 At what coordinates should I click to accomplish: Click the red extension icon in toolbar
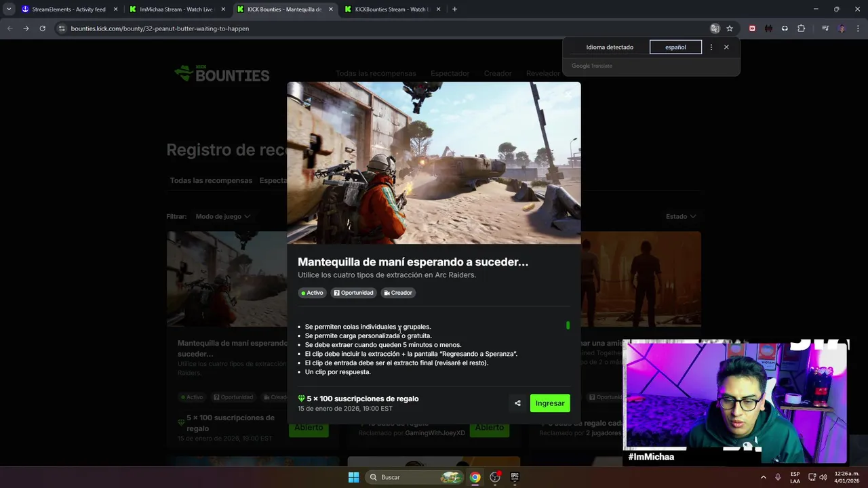[752, 28]
